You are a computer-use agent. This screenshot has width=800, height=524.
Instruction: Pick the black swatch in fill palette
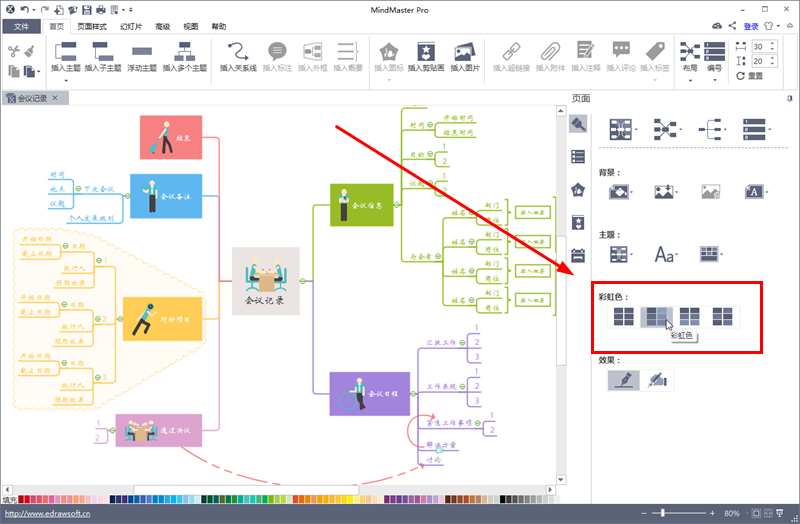click(502, 500)
